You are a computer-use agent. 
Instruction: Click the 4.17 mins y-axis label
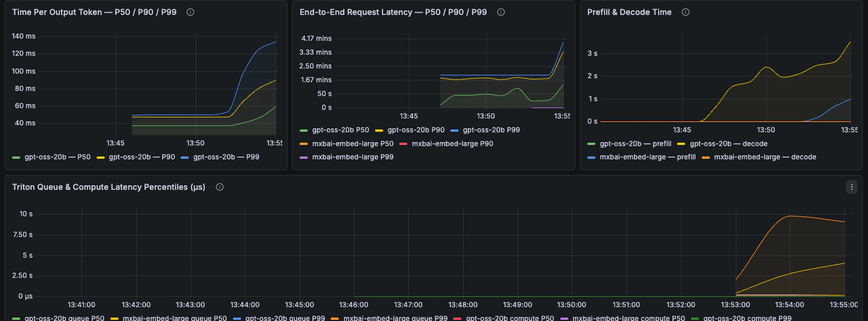(316, 39)
